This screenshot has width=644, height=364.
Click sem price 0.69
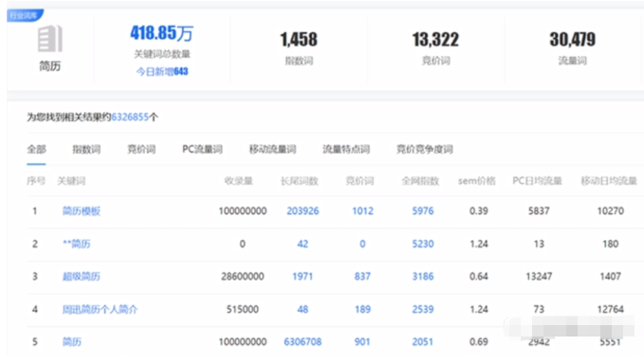click(479, 341)
